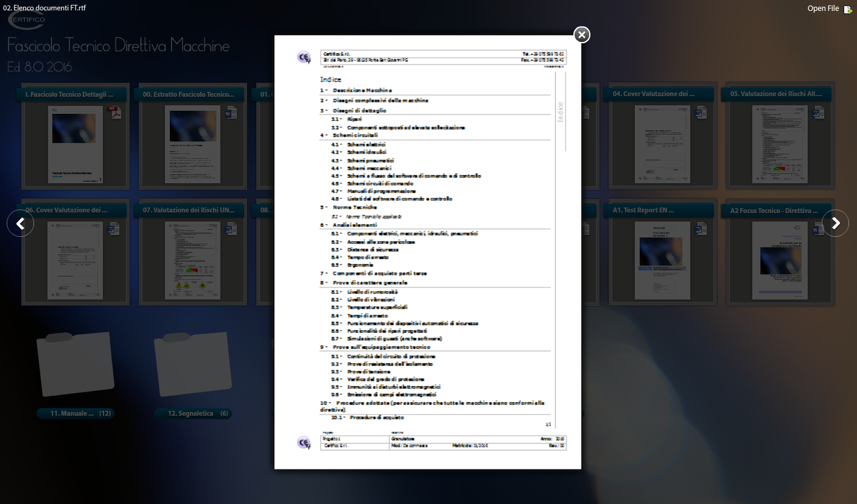
Task: Click the vertical scrollbar in document preview
Action: (x=565, y=112)
